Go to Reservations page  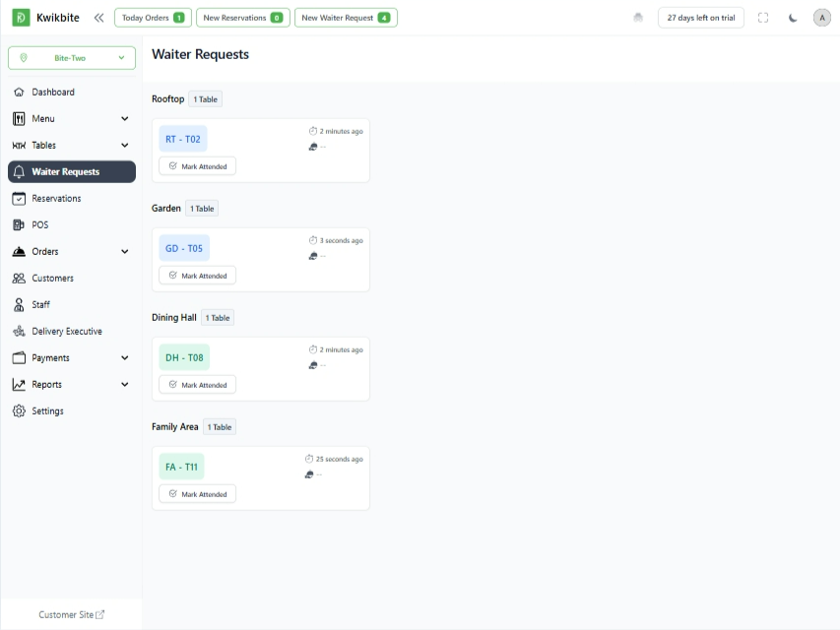coord(56,199)
